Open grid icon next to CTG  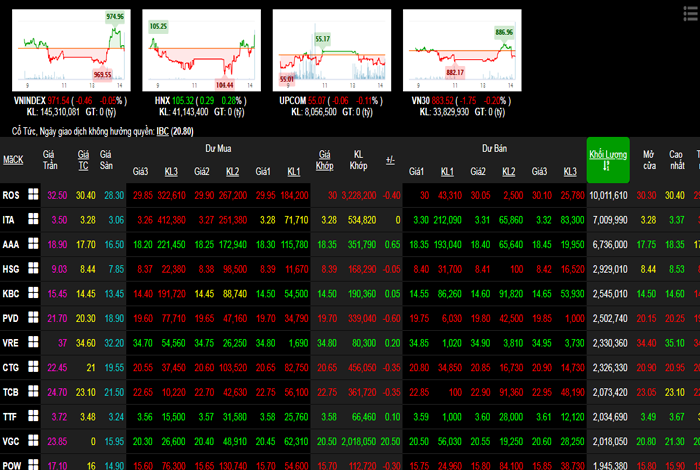pos(33,366)
